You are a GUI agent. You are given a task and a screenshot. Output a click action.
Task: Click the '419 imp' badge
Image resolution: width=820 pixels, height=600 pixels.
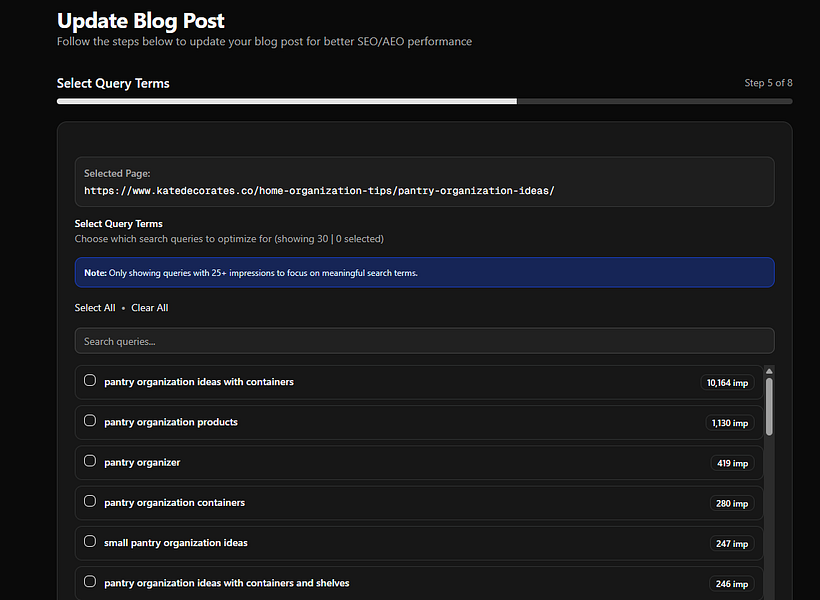click(732, 463)
